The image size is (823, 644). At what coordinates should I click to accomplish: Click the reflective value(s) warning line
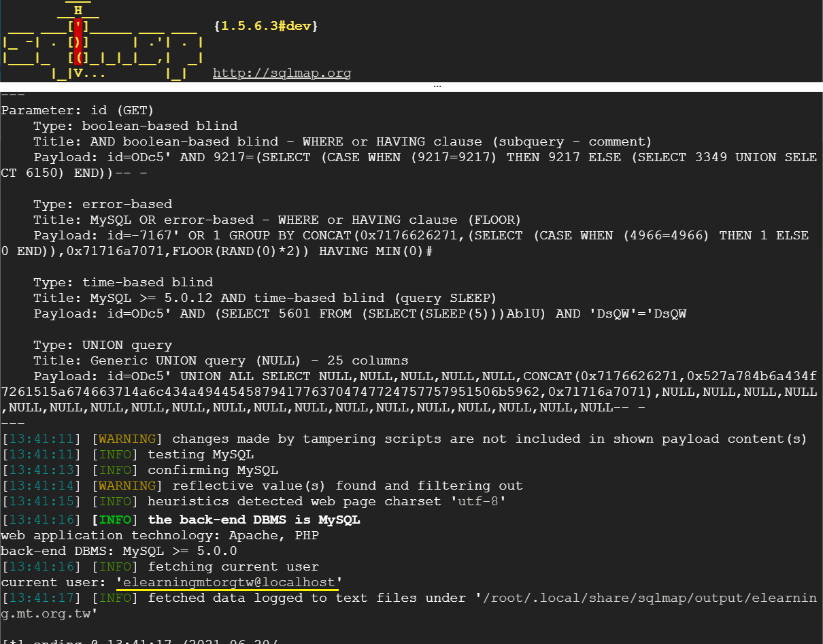(x=262, y=486)
